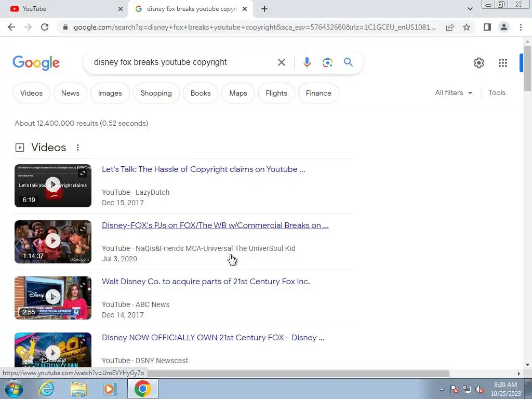Go to Google homepage logo
This screenshot has height=399, width=532.
36,63
